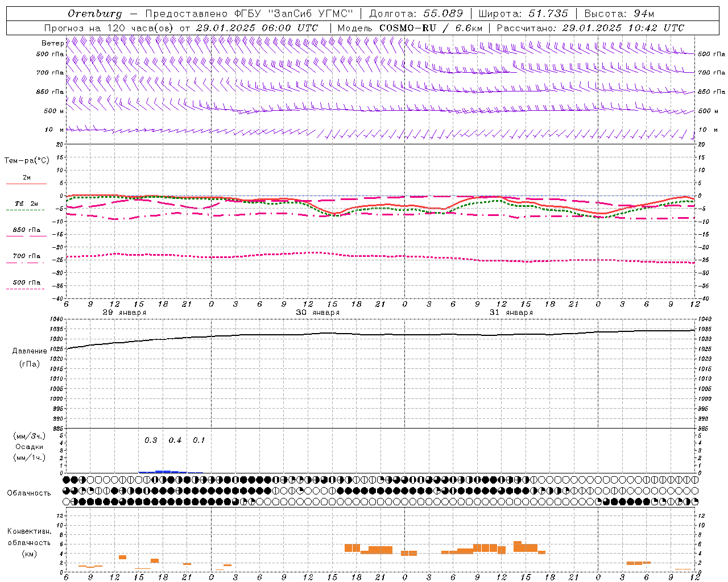Click the "30 января" date label
This screenshot has width=728, height=582.
[x=317, y=313]
